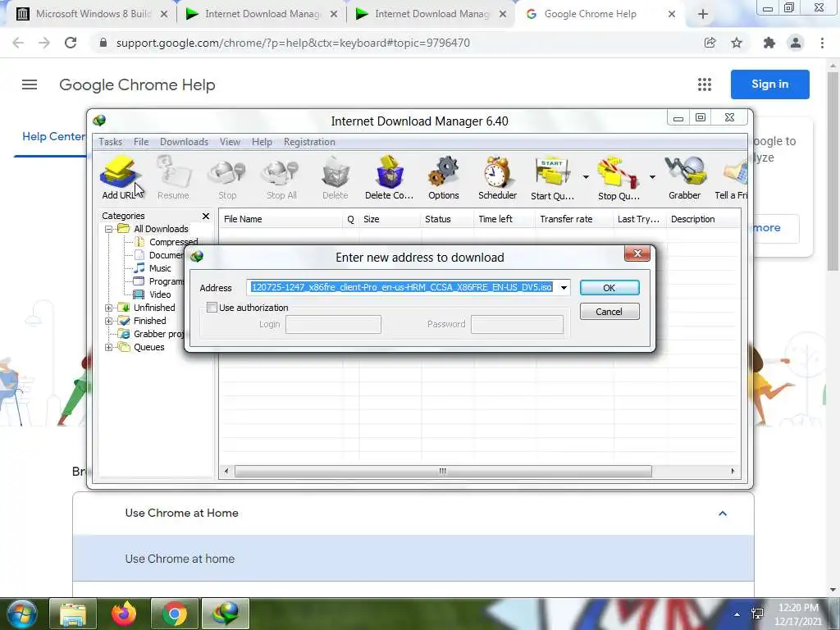
Task: Open Google apps grid icon
Action: [705, 84]
